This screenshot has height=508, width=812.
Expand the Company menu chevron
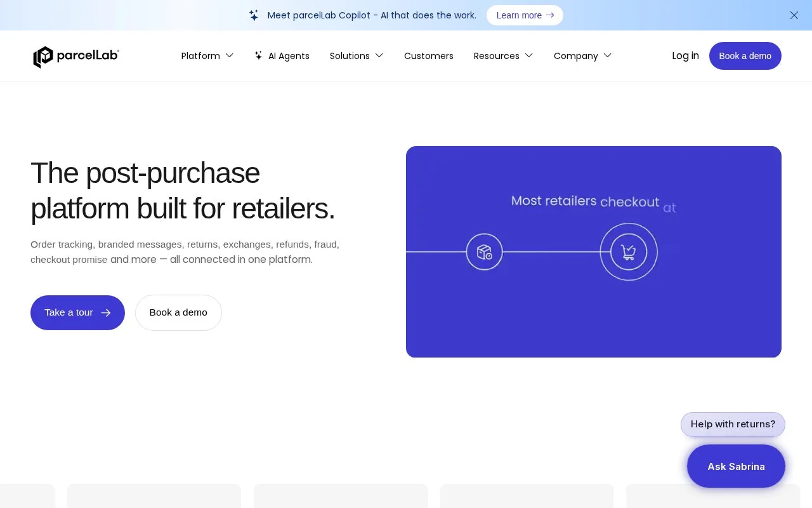[x=608, y=56]
